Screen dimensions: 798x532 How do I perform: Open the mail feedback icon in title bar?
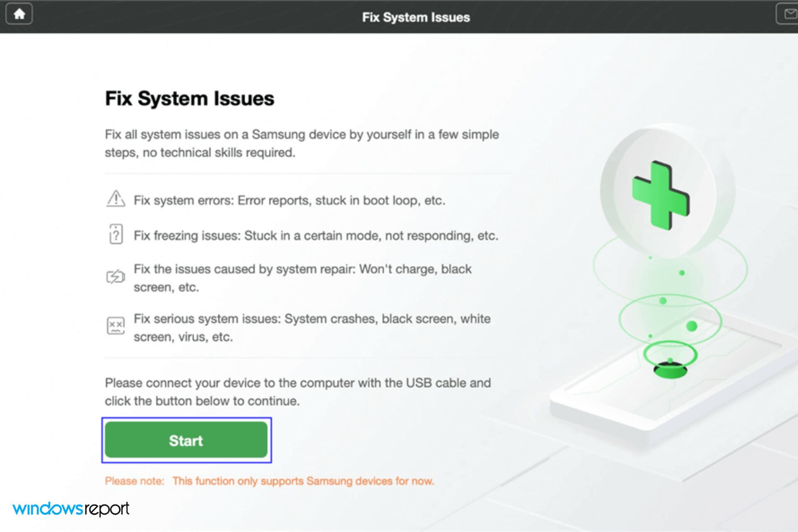point(788,14)
